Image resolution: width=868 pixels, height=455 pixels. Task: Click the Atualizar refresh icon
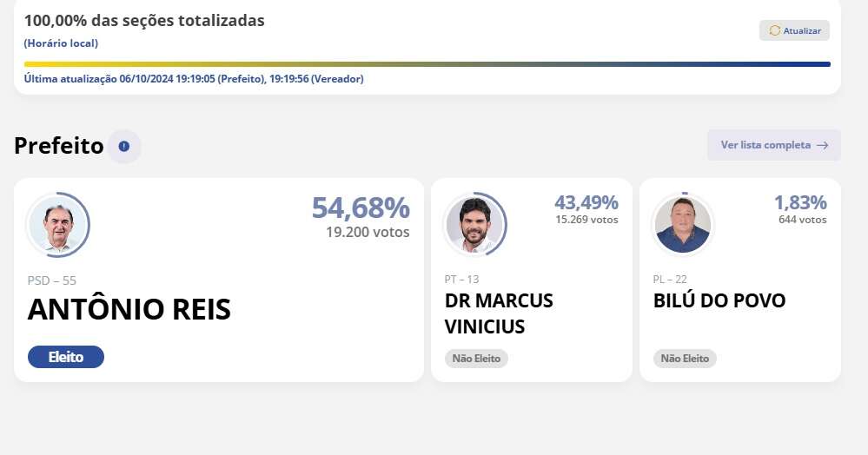tap(775, 30)
